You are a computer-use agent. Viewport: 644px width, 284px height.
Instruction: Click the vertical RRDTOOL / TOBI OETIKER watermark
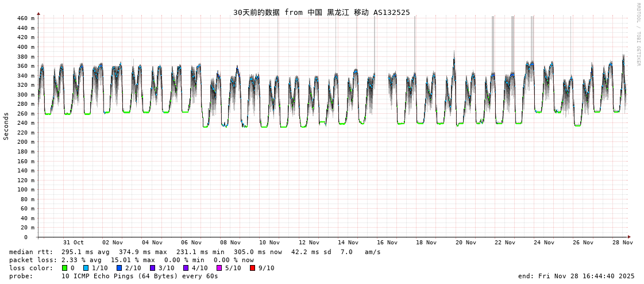pos(638,34)
